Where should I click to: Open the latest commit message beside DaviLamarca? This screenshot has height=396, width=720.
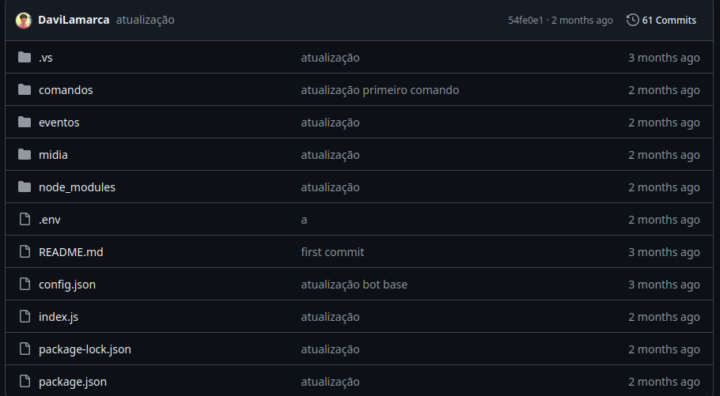tap(145, 20)
